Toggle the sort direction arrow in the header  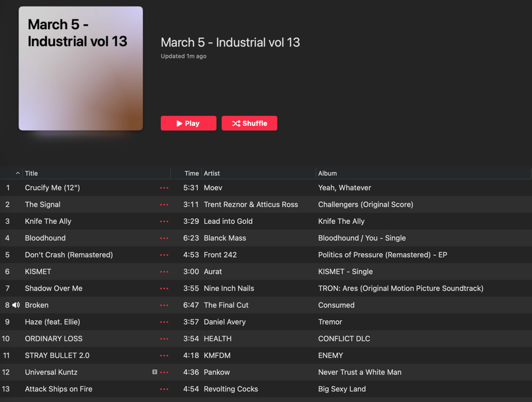[x=18, y=173]
